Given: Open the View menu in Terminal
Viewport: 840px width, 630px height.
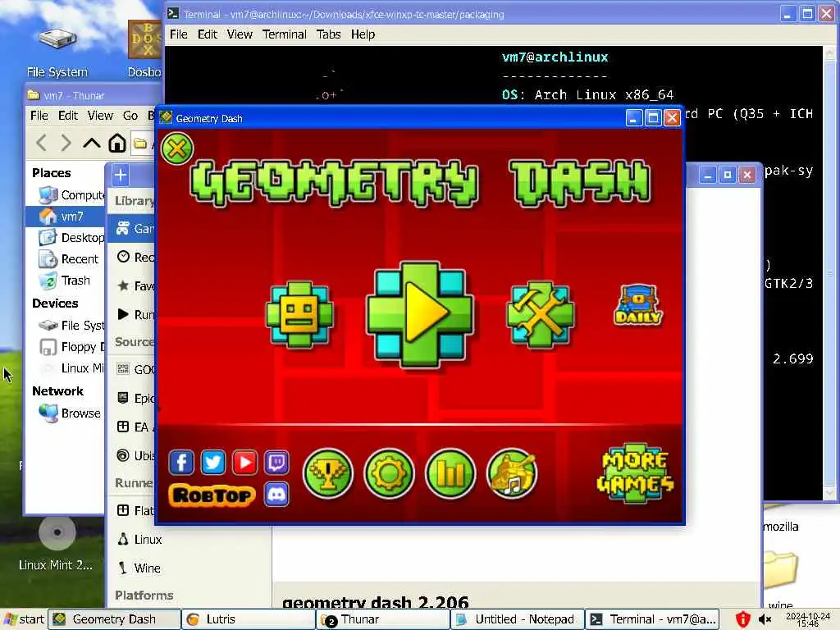Looking at the screenshot, I should (x=240, y=34).
